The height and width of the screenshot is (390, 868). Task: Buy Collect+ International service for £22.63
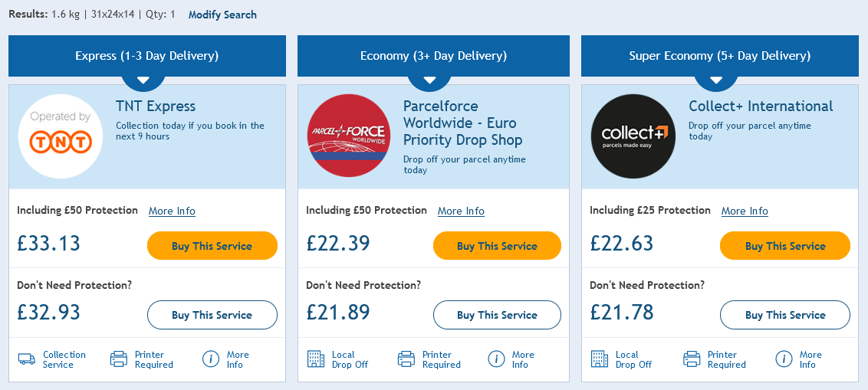785,246
